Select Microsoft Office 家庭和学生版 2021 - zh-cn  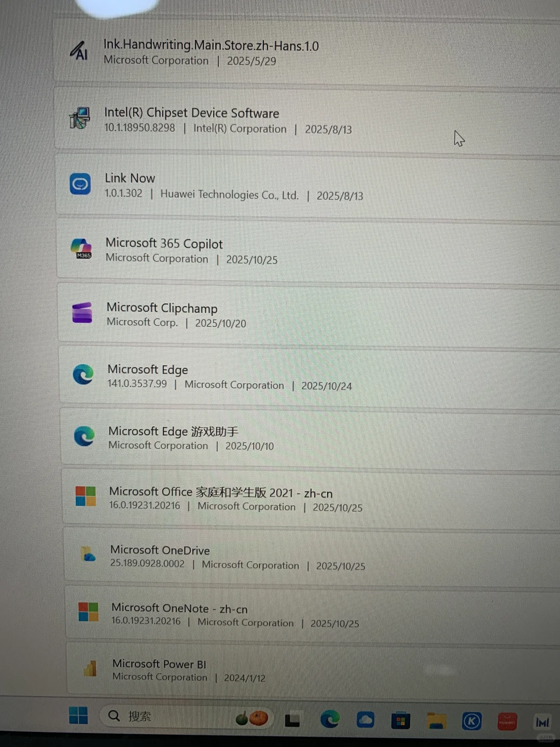[x=221, y=492]
